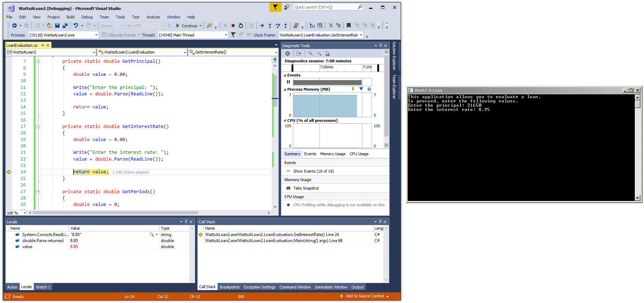Screen dimensions: 644x303
Task: Click the Restart debugging icon
Action: pos(241,26)
